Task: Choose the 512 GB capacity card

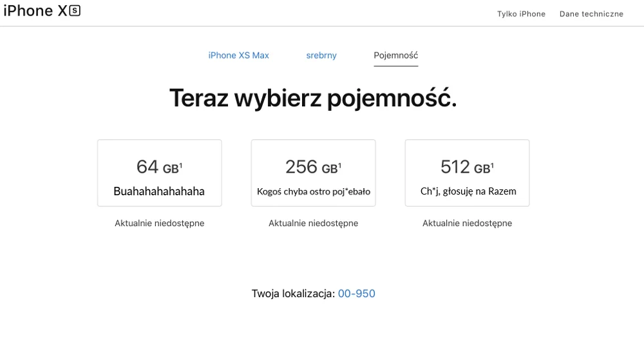Action: coord(467,173)
